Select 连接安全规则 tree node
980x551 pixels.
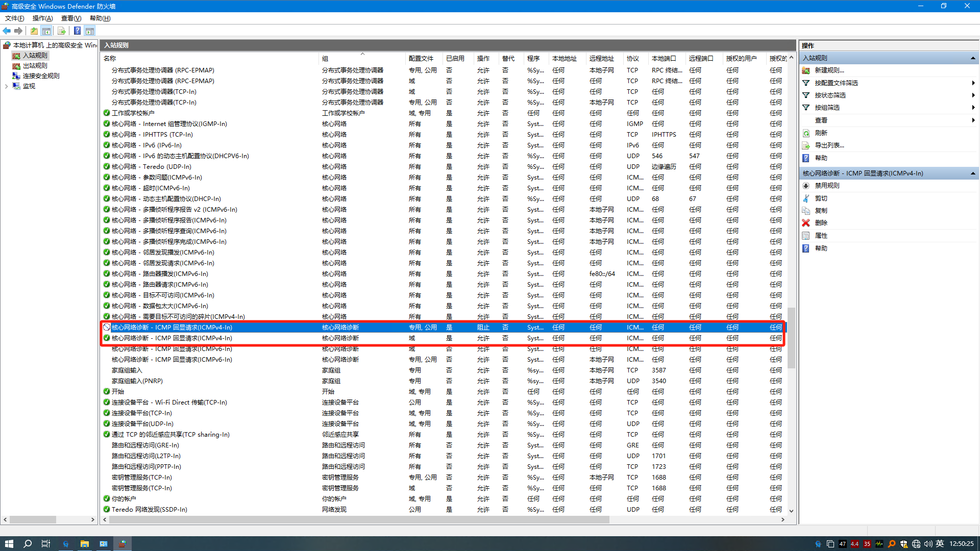[41, 76]
